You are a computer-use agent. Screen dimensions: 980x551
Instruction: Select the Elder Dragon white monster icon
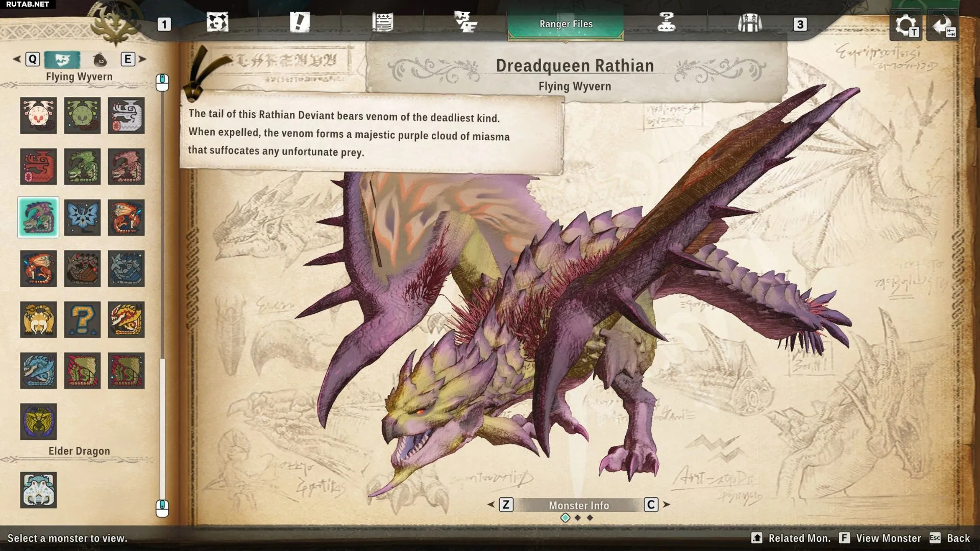click(x=38, y=490)
